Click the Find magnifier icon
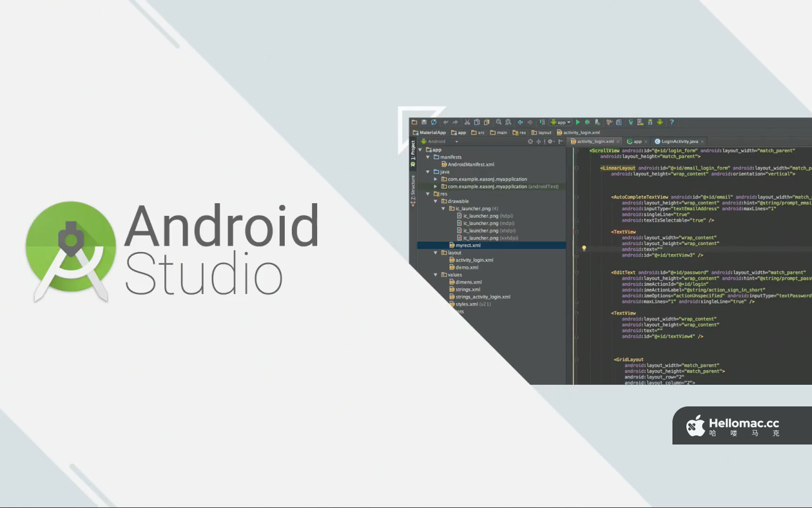The image size is (812, 508). point(499,123)
